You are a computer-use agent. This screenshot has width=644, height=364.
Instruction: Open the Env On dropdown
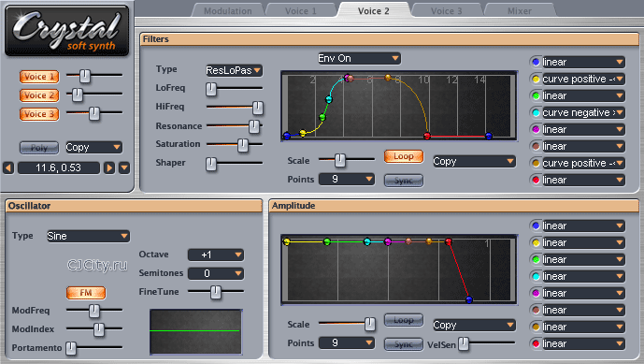pos(359,58)
